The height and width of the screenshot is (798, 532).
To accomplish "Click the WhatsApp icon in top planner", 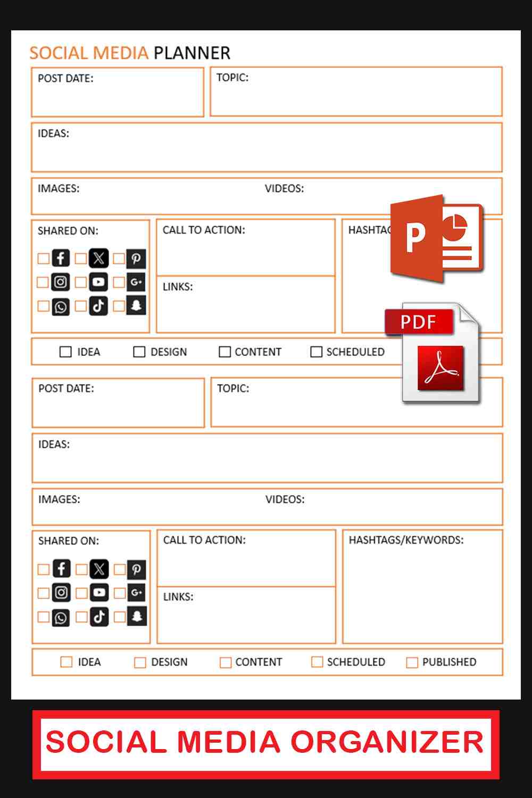I will pyautogui.click(x=61, y=306).
